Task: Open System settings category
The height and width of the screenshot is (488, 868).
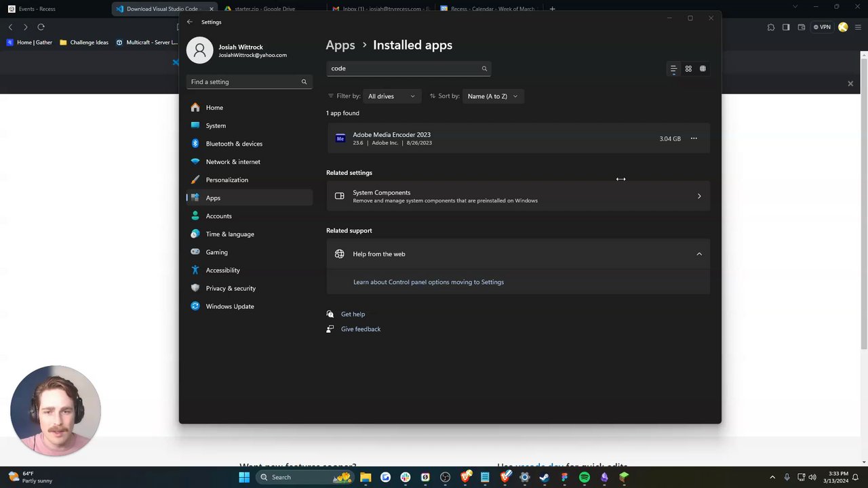Action: (x=249, y=125)
